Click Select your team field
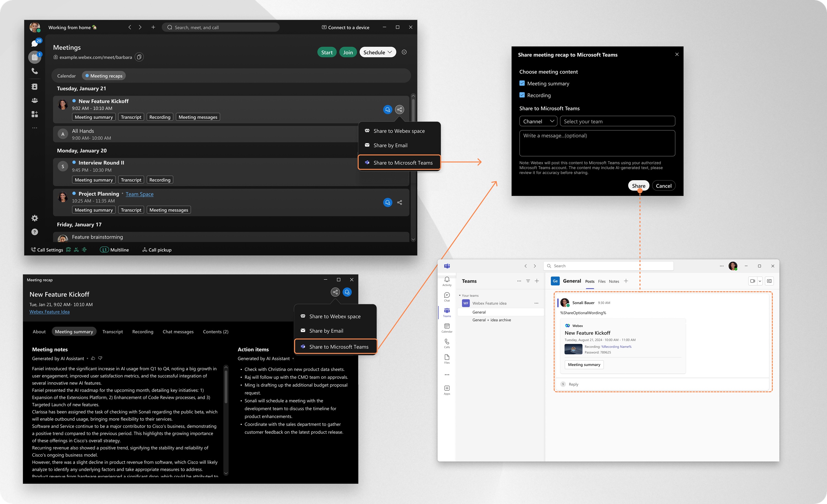Screen dimensions: 827x504 pyautogui.click(x=617, y=121)
